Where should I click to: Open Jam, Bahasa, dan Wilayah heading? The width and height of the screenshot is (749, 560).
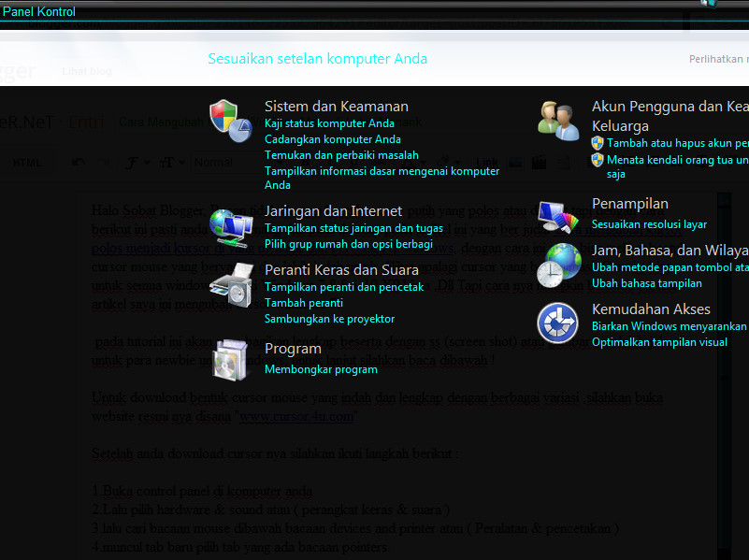(x=670, y=251)
